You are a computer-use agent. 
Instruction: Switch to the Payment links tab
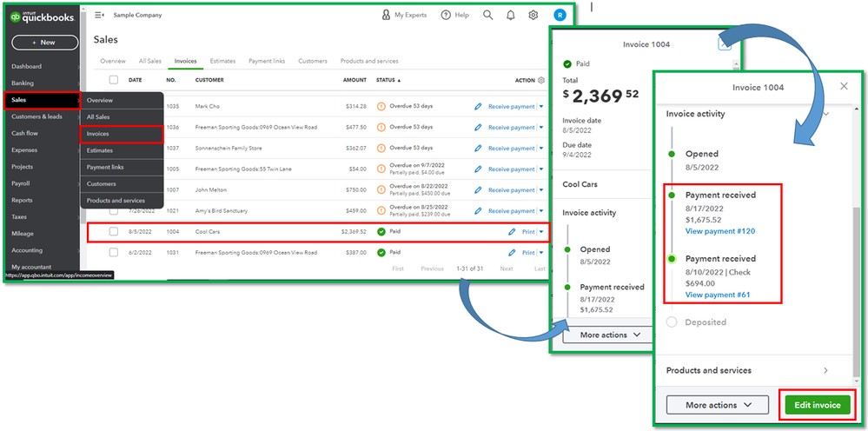tap(267, 61)
